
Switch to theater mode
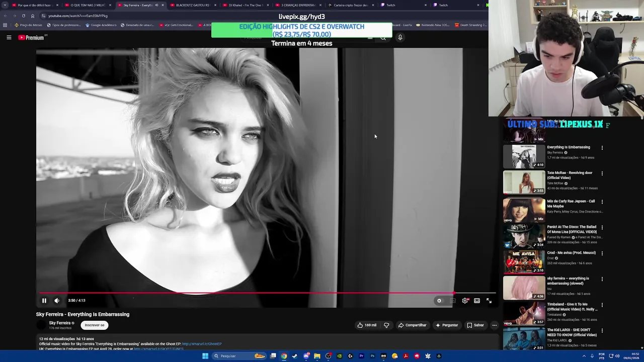click(x=477, y=301)
